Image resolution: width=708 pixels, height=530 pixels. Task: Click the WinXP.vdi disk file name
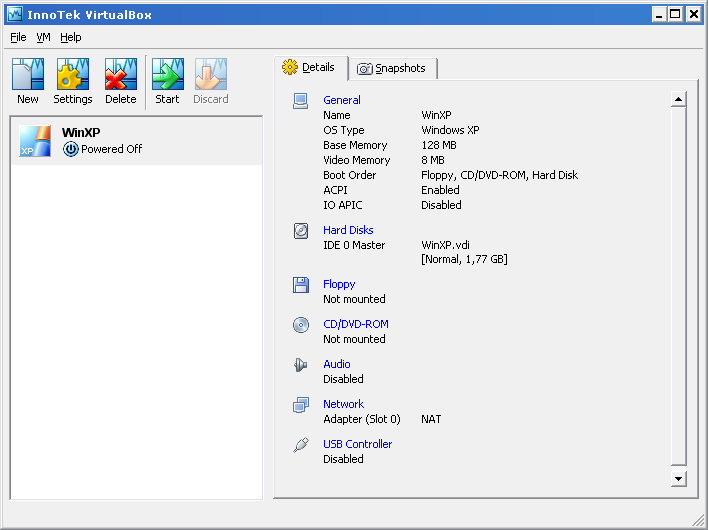[x=445, y=245]
